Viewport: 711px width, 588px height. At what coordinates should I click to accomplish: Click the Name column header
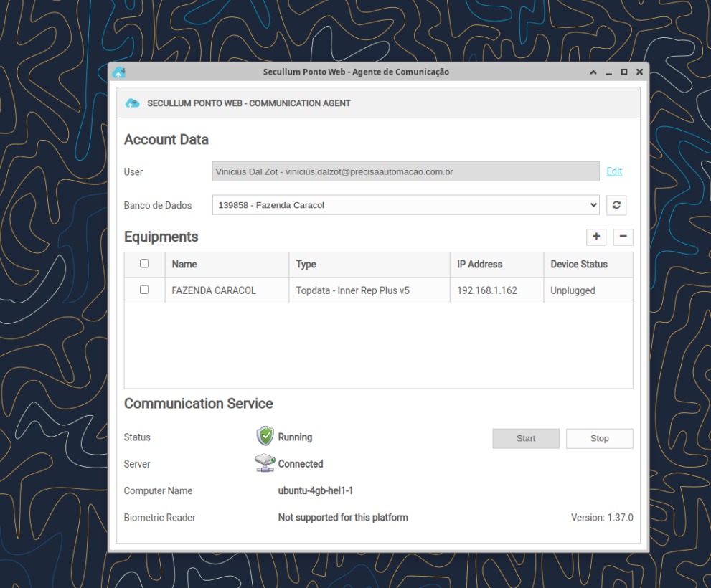pyautogui.click(x=184, y=264)
